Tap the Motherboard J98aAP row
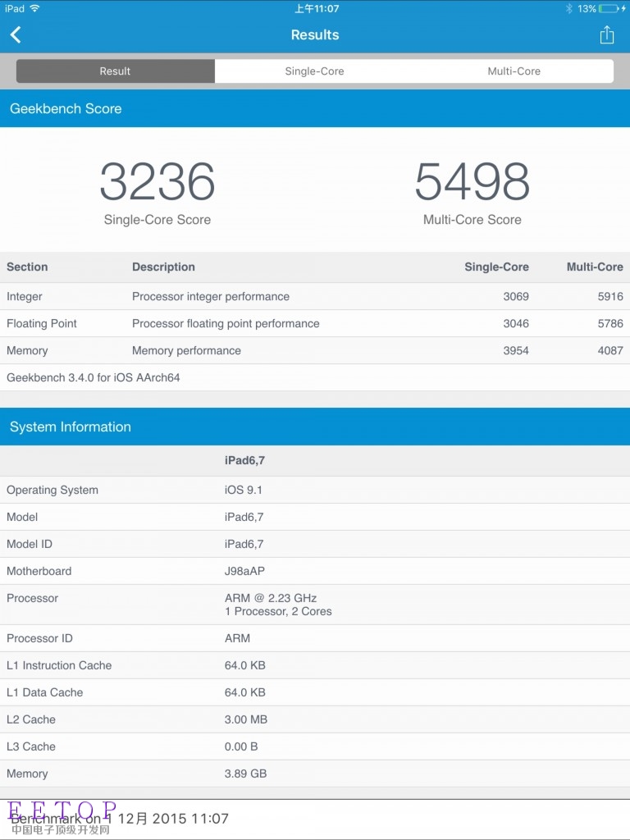Image resolution: width=630 pixels, height=840 pixels. 315,571
